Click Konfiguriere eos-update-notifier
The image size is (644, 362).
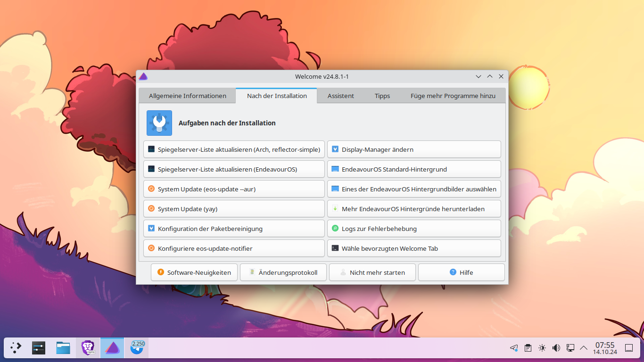click(234, 248)
